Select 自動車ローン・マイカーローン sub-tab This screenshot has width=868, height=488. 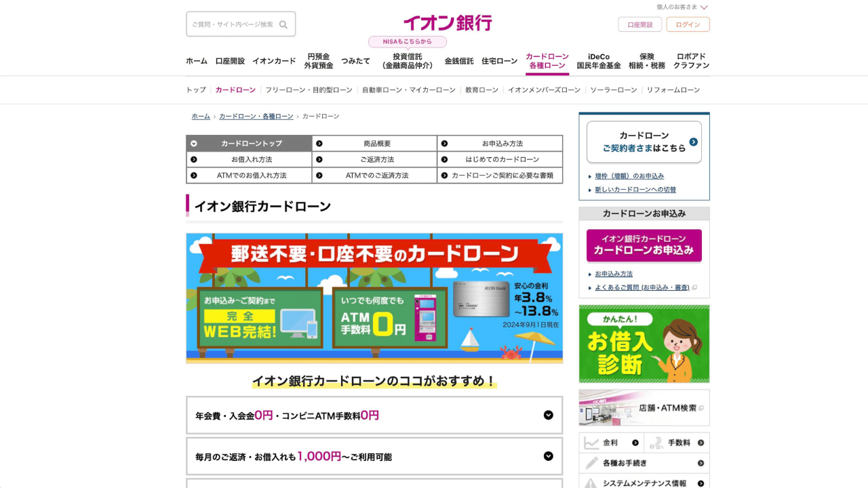tap(409, 90)
